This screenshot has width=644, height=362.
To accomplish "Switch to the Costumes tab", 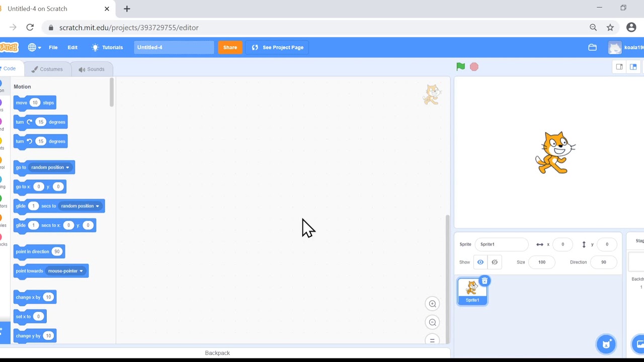I will point(47,69).
